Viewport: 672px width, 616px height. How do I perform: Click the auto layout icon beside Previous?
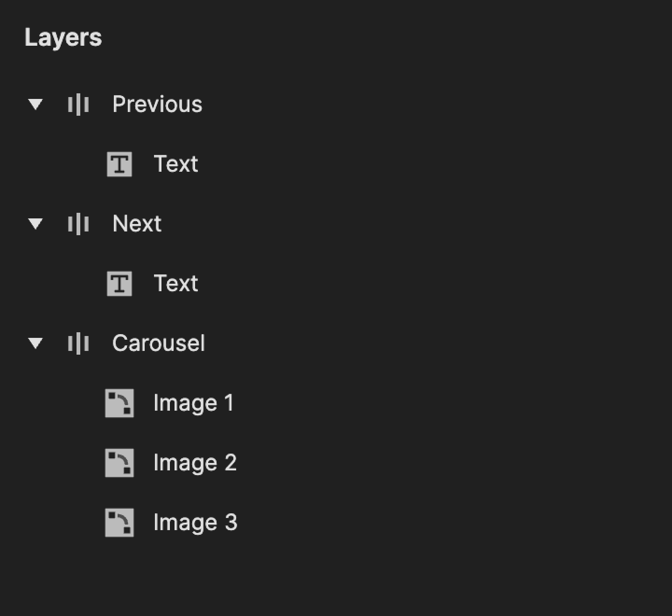coord(78,105)
